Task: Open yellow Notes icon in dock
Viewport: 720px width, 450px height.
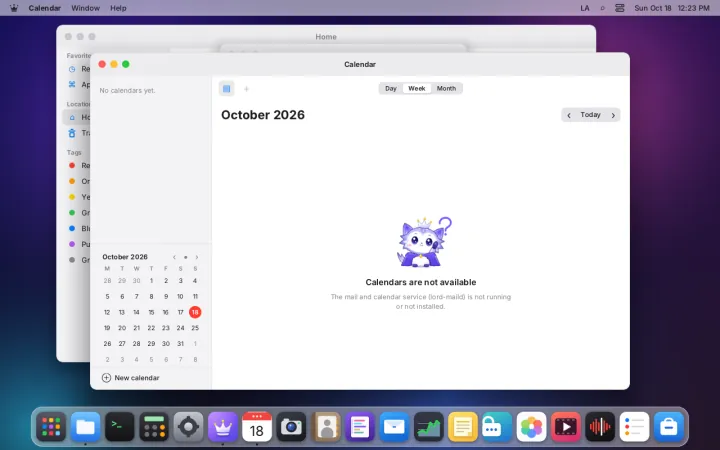Action: pyautogui.click(x=463, y=427)
